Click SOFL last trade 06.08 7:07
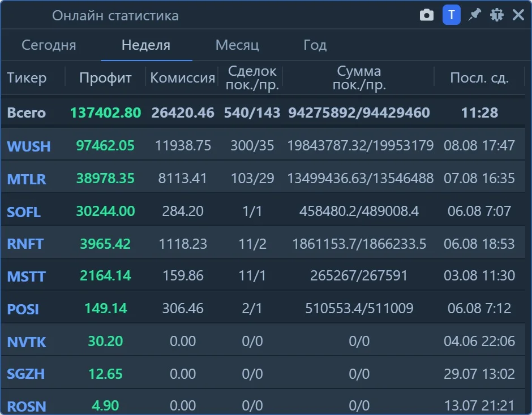Screen dimensions: 532x415 [x=479, y=211]
